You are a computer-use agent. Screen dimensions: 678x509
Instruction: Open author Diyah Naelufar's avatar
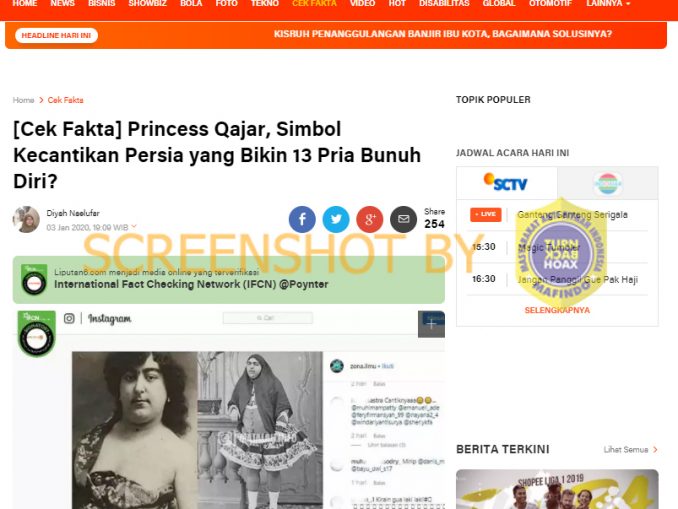(26, 219)
